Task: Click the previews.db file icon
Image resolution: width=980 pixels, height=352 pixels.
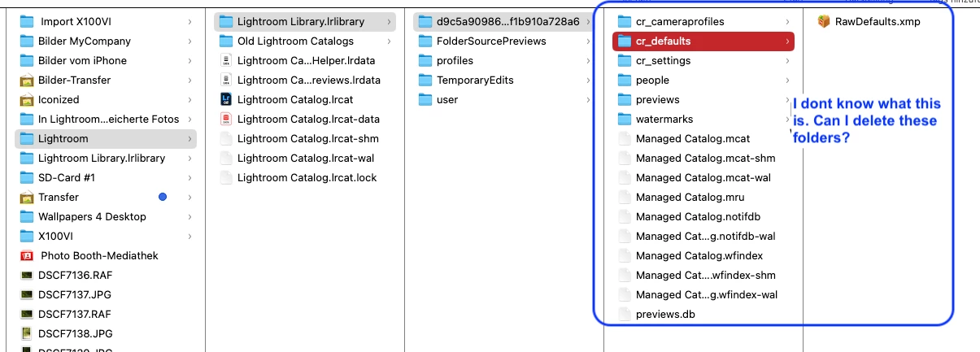Action: point(624,314)
